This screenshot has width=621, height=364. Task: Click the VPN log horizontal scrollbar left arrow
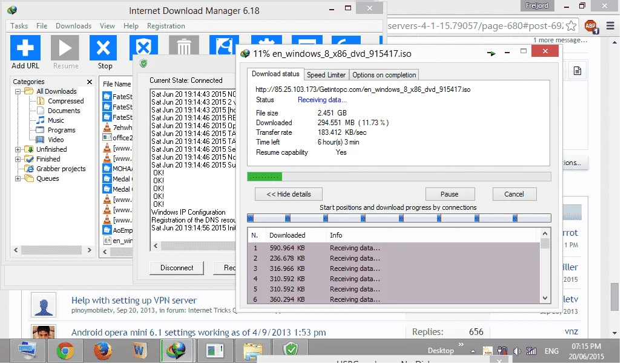point(156,245)
